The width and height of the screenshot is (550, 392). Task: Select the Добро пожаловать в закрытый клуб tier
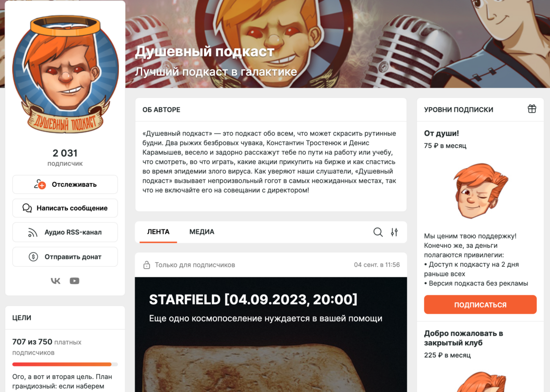(463, 338)
